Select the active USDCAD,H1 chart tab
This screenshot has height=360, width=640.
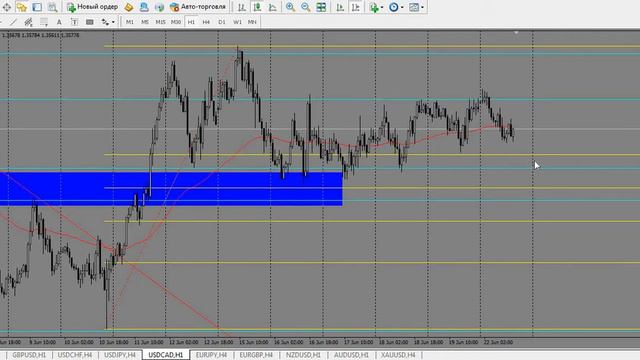click(166, 355)
